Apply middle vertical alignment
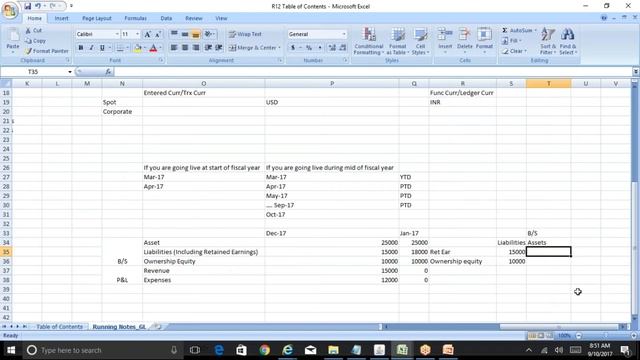This screenshot has height=360, width=640. (x=185, y=34)
